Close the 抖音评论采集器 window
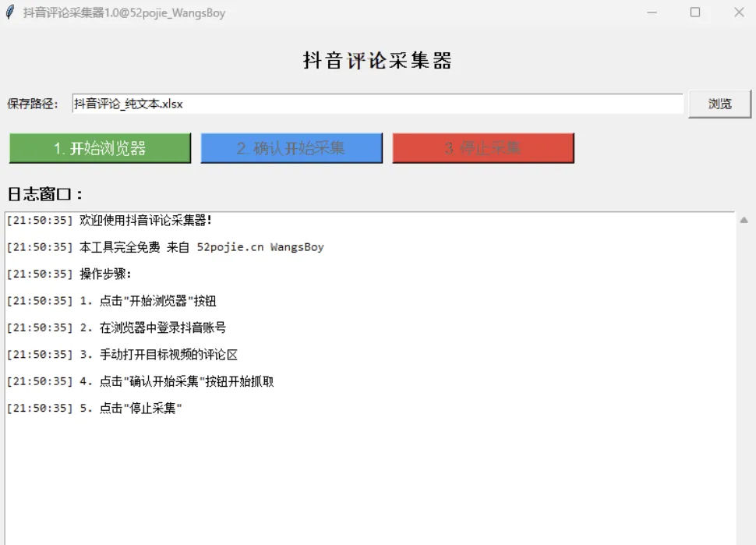The height and width of the screenshot is (545, 756). pyautogui.click(x=738, y=12)
